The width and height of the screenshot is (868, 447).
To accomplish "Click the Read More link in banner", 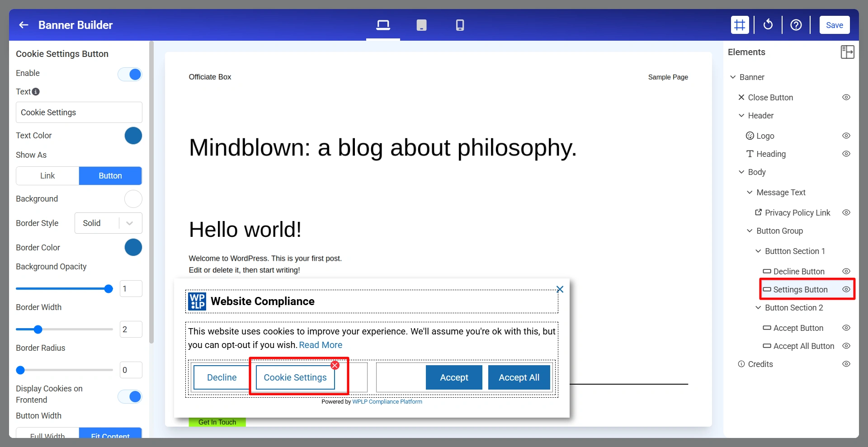I will pos(321,345).
